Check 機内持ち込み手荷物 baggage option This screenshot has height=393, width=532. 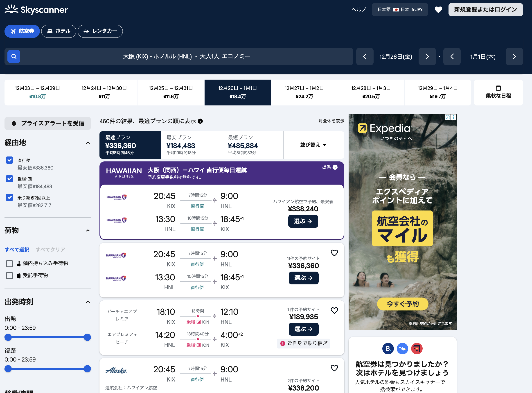(x=9, y=263)
